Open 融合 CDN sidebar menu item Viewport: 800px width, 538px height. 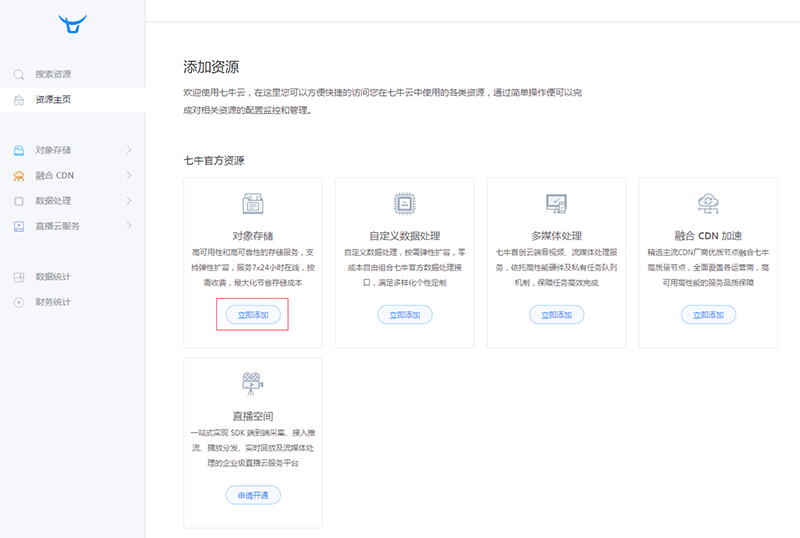coord(72,175)
